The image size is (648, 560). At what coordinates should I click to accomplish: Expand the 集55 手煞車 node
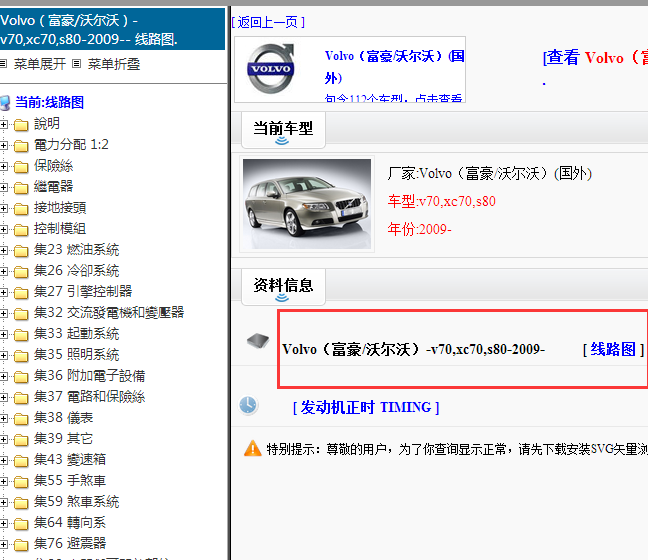(x=4, y=481)
